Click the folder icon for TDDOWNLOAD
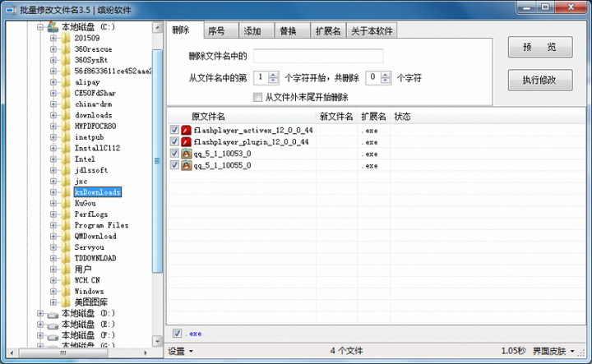Image resolution: width=592 pixels, height=364 pixels. point(66,258)
